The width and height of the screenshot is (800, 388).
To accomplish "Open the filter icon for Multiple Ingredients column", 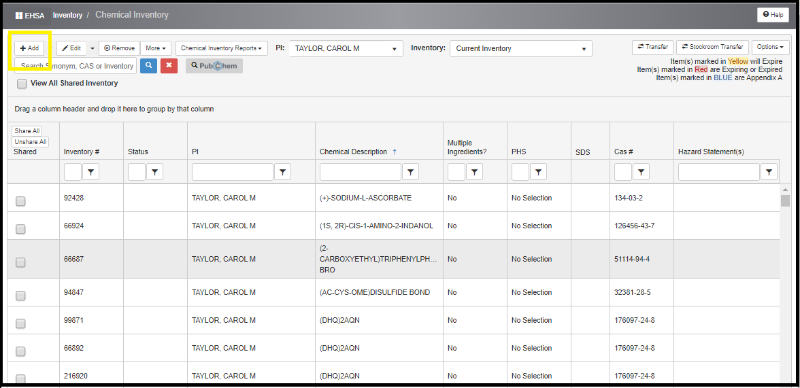I will (x=474, y=173).
